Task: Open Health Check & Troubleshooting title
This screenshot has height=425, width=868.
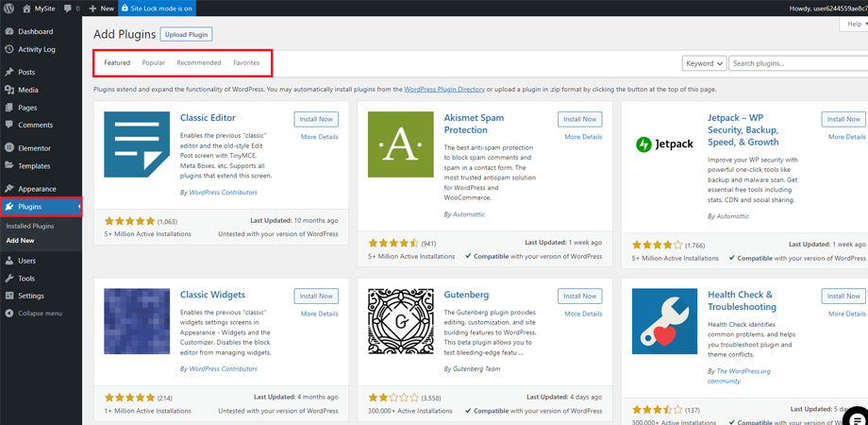Action: pos(742,300)
